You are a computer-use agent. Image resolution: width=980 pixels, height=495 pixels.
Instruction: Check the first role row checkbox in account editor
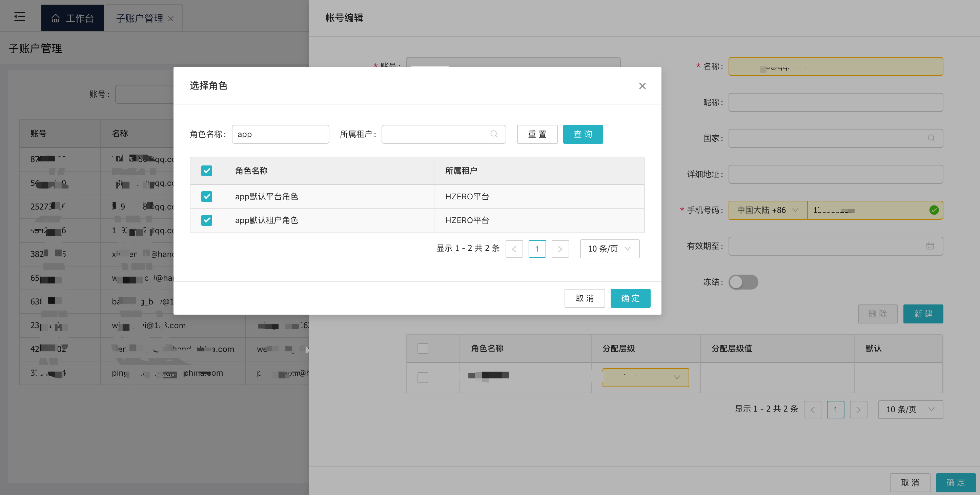423,377
